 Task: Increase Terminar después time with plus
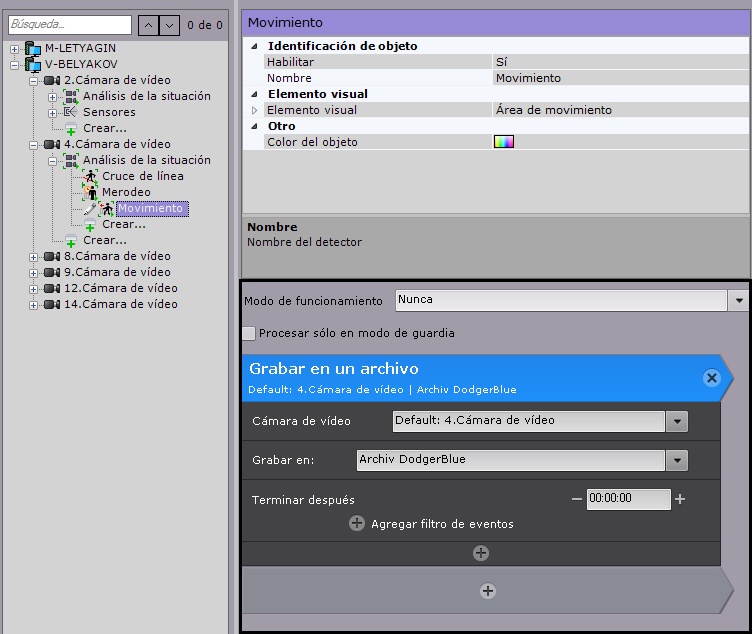pos(680,499)
